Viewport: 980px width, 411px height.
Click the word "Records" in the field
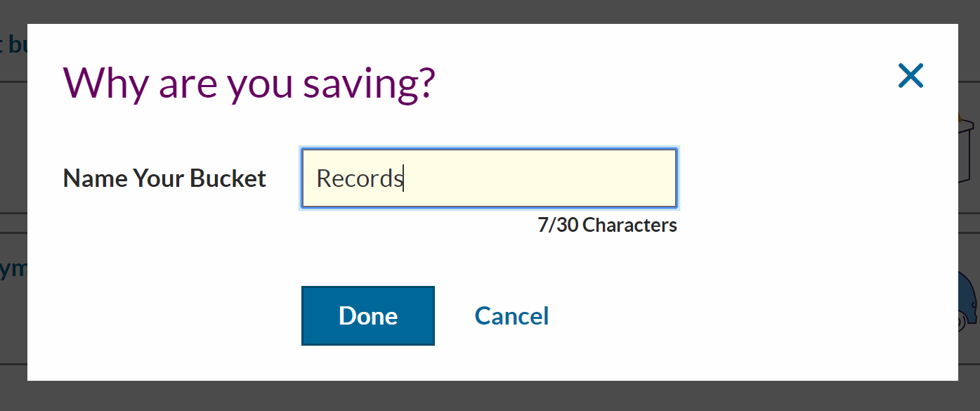pyautogui.click(x=358, y=178)
